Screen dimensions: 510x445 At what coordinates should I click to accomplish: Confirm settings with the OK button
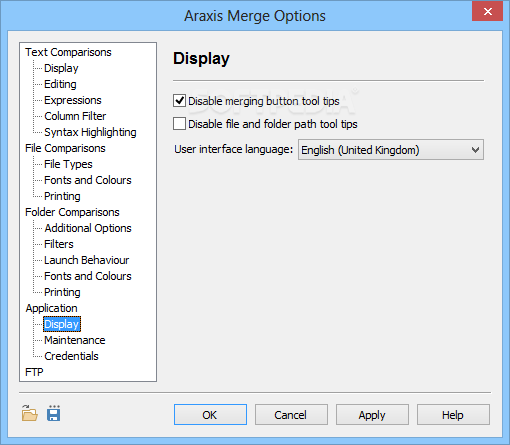[x=210, y=415]
